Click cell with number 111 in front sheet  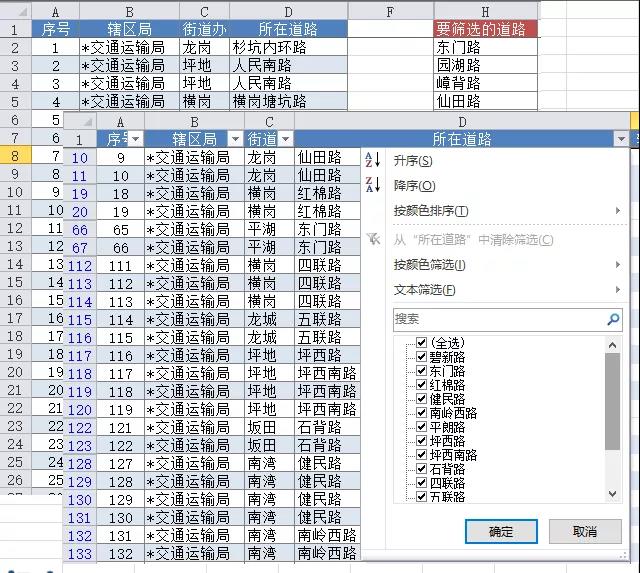coord(120,266)
